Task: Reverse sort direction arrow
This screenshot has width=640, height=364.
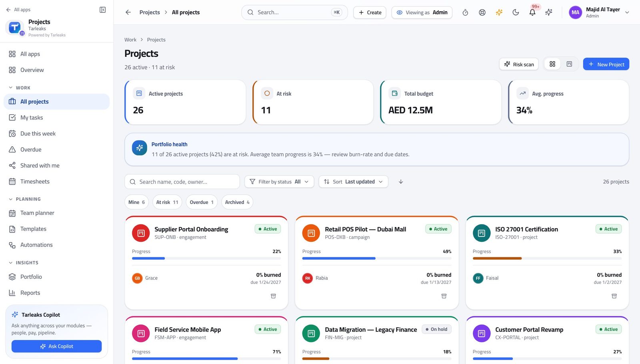Action: [x=401, y=182]
